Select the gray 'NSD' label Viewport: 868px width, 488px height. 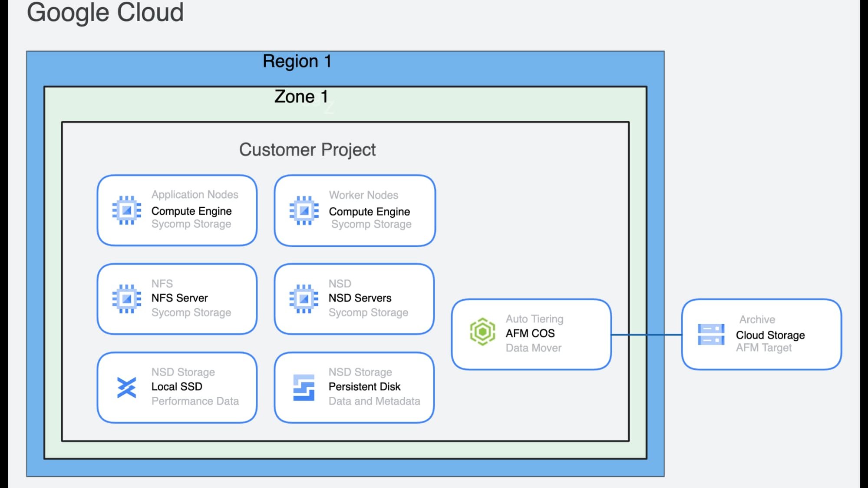340,284
